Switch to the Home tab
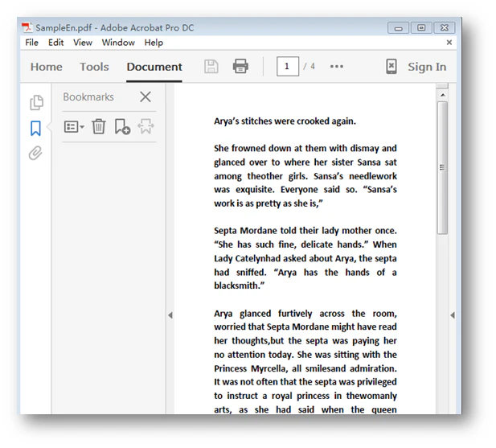Screen dimensions: 496x448 coord(46,67)
